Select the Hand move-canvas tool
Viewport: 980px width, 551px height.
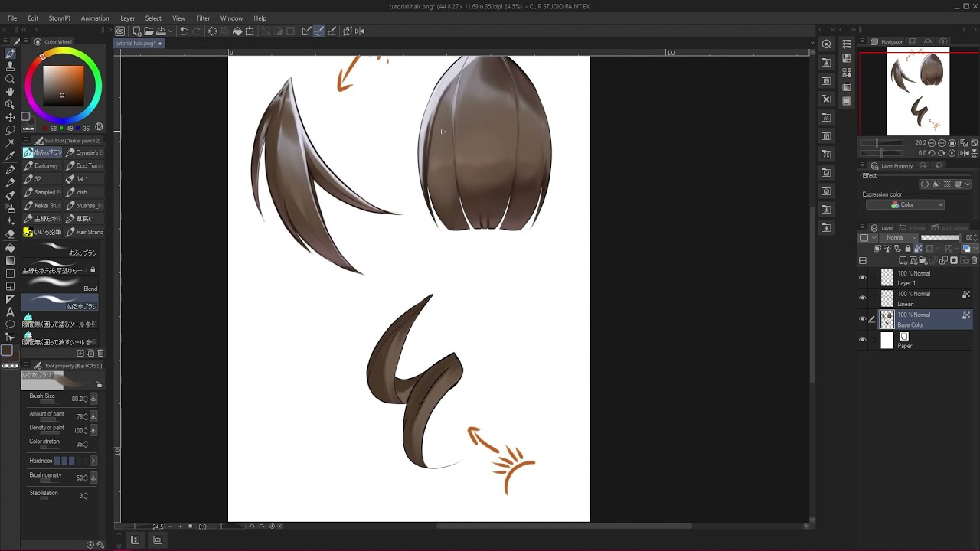point(10,92)
